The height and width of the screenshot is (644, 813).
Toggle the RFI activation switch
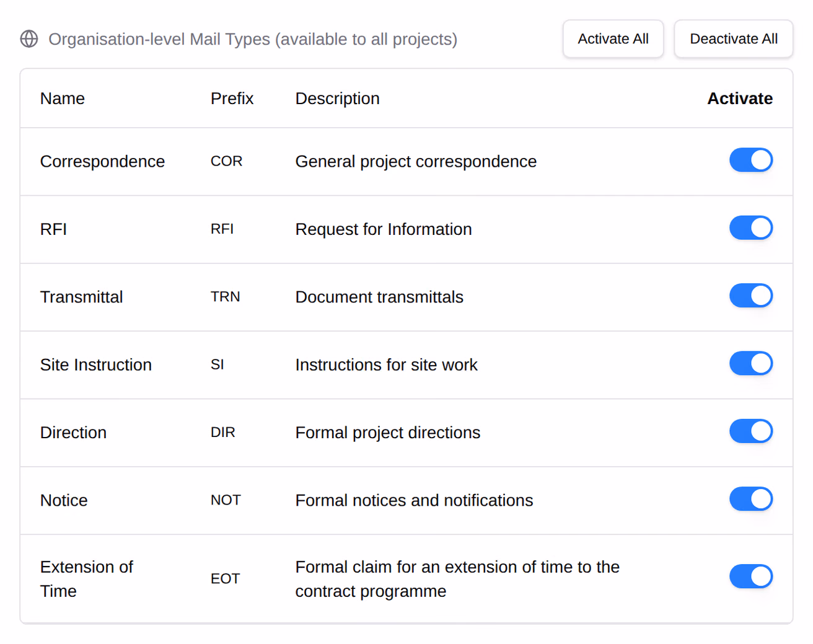751,228
